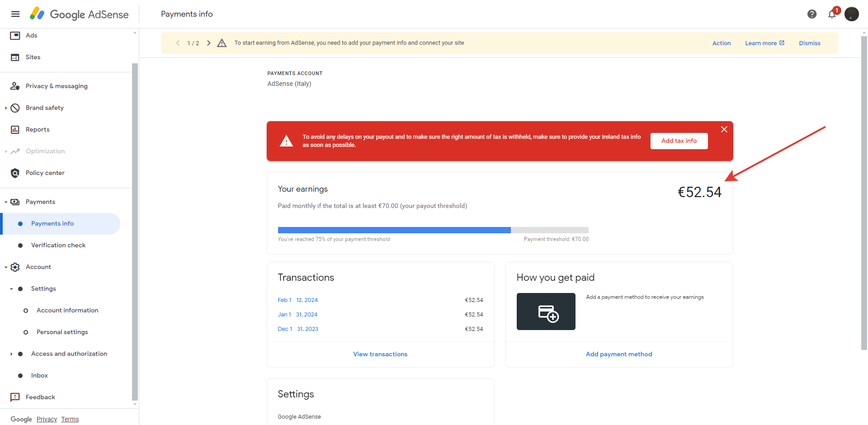Open the notifications bell
Screen dimensions: 868x425
832,14
